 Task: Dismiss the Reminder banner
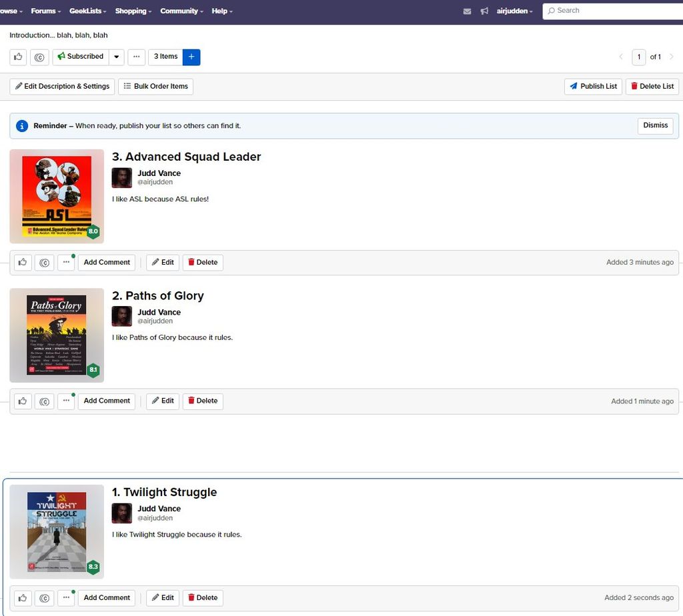pos(655,125)
